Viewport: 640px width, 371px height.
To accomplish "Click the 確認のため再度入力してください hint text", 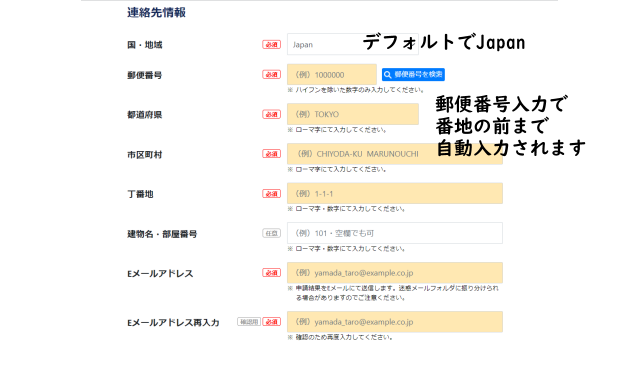I will 340,337.
